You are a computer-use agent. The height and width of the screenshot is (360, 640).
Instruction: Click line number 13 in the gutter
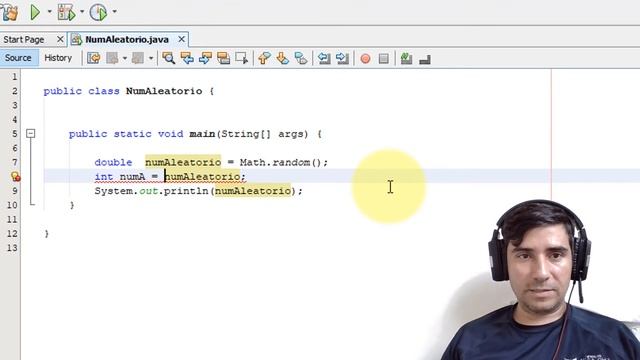click(x=12, y=248)
